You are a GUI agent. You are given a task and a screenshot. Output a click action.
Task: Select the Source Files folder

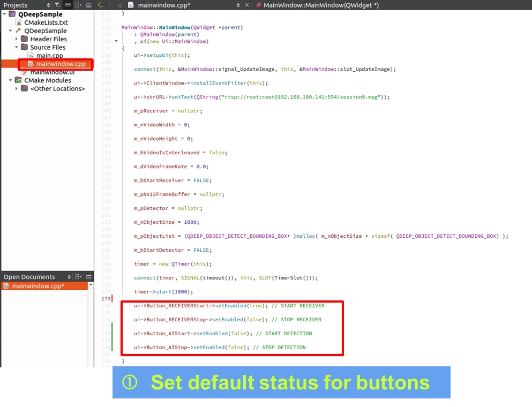click(48, 47)
